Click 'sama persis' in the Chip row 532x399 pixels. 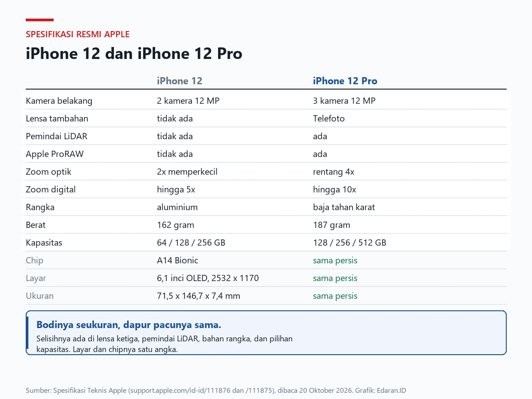335,260
